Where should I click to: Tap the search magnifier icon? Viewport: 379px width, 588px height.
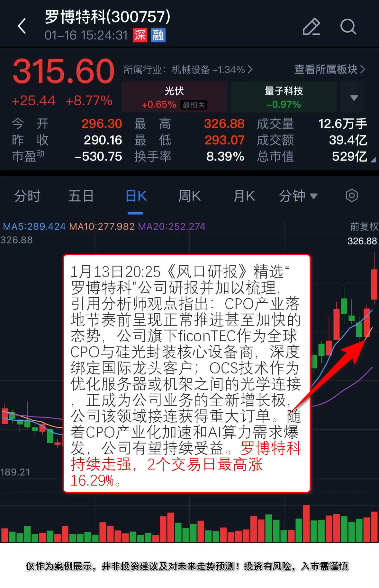(348, 26)
